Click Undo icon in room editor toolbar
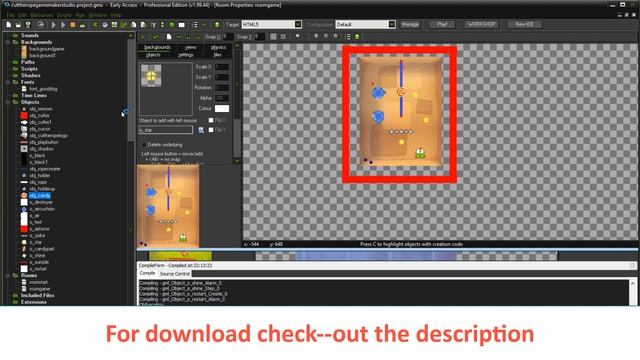This screenshot has height=360, width=640. [156, 37]
